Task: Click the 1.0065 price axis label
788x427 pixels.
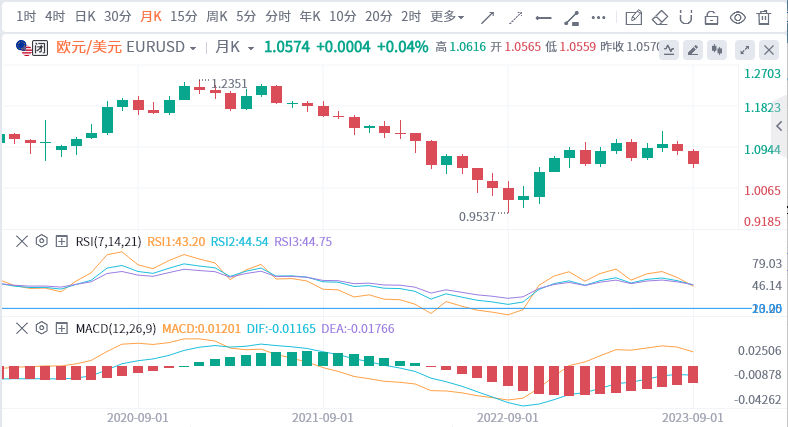Action: click(762, 190)
